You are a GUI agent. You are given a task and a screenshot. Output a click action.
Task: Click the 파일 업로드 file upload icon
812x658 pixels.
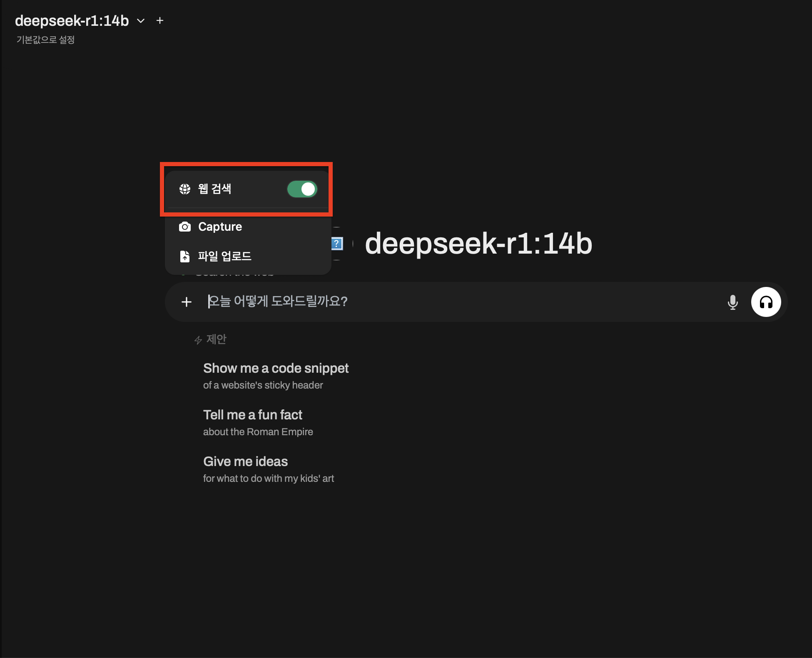point(185,256)
